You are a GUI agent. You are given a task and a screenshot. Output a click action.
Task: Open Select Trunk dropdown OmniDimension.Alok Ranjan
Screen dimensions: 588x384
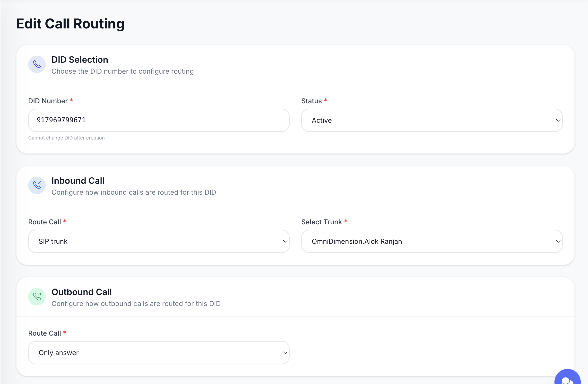click(432, 241)
